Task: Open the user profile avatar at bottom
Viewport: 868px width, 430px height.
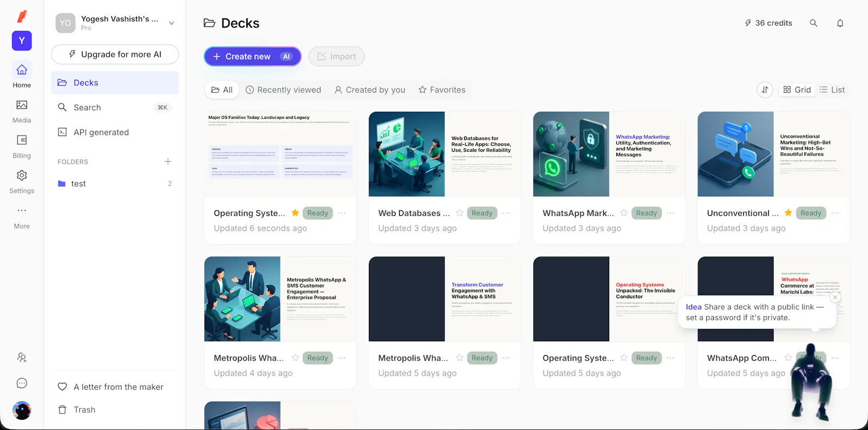Action: 22,410
